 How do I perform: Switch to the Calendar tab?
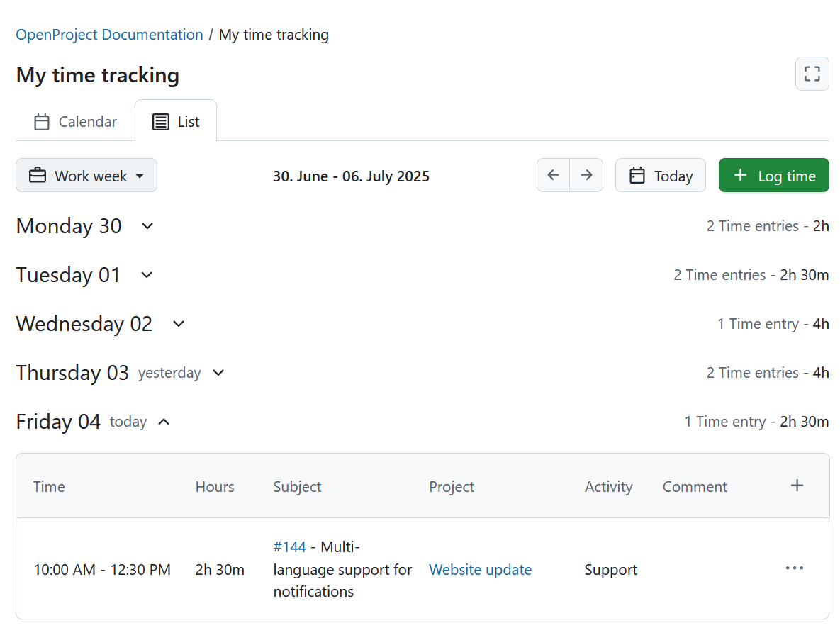pyautogui.click(x=74, y=121)
